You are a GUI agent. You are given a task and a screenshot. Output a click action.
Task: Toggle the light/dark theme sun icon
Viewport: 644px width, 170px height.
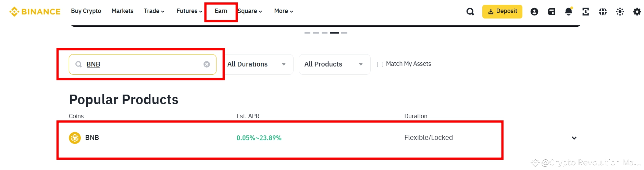point(620,12)
